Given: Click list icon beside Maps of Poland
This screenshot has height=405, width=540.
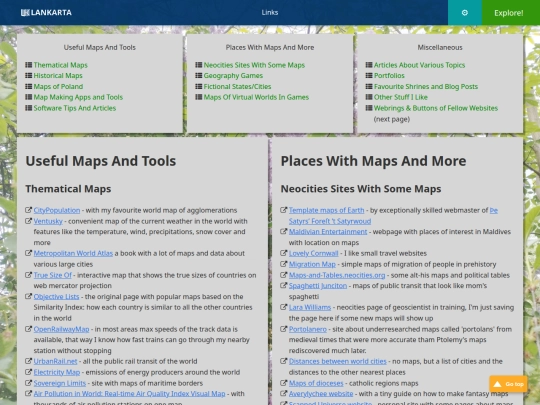Looking at the screenshot, I should click(x=29, y=86).
